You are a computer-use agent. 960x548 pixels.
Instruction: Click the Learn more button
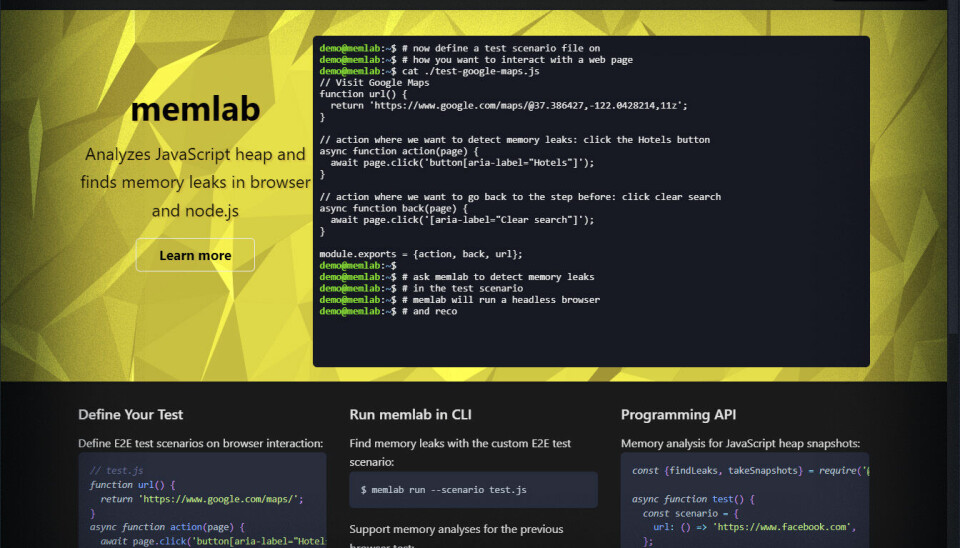[195, 255]
